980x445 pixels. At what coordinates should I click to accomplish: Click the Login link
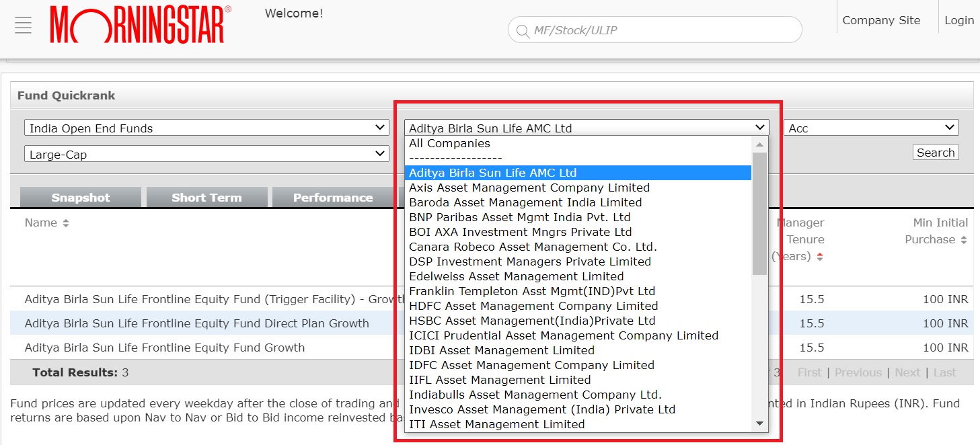click(x=958, y=20)
